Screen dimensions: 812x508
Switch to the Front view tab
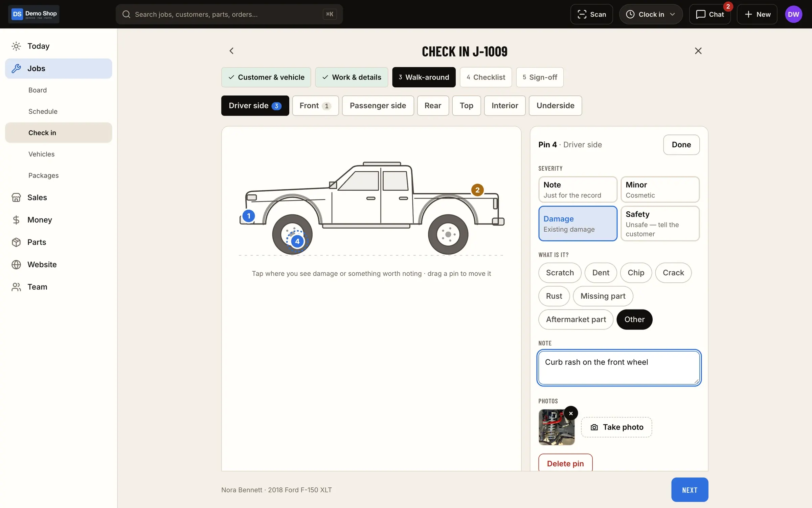pos(315,106)
